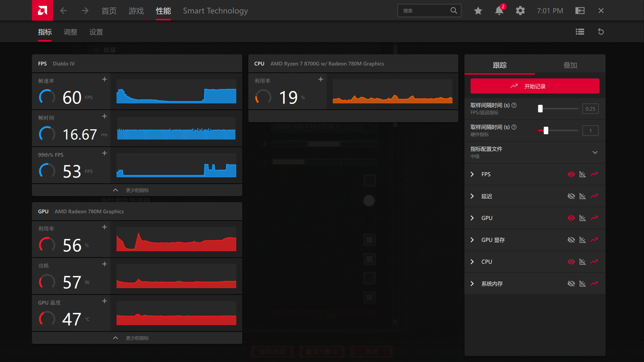Select the 指标 metrics subtab
This screenshot has width=644, height=362.
click(45, 32)
